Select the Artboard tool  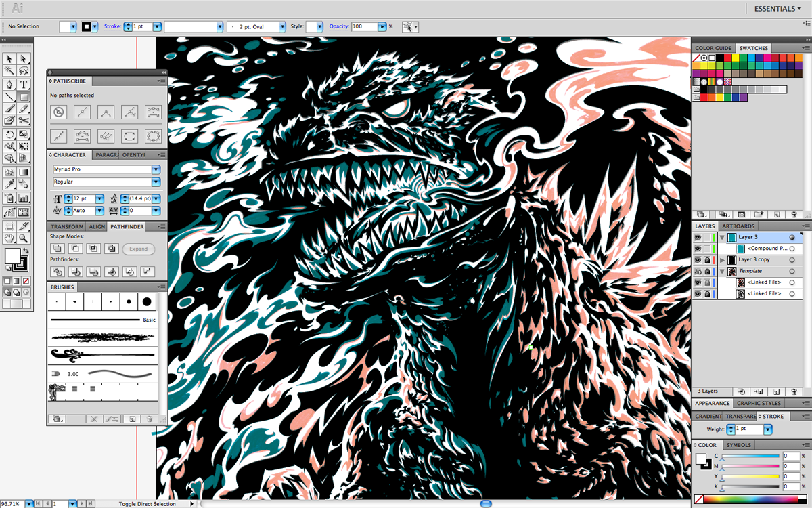pos(9,226)
